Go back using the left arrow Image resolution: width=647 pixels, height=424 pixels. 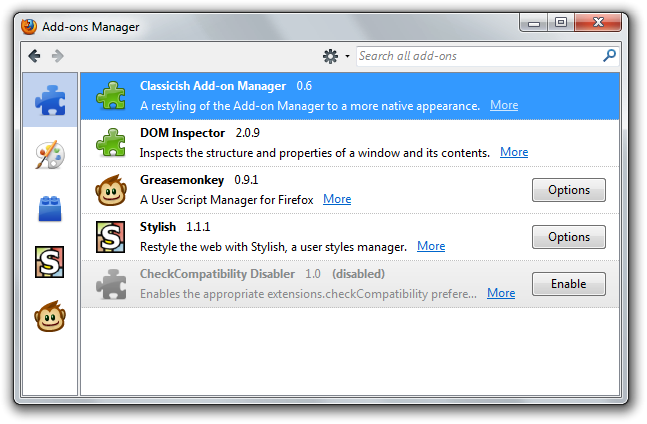coord(34,56)
